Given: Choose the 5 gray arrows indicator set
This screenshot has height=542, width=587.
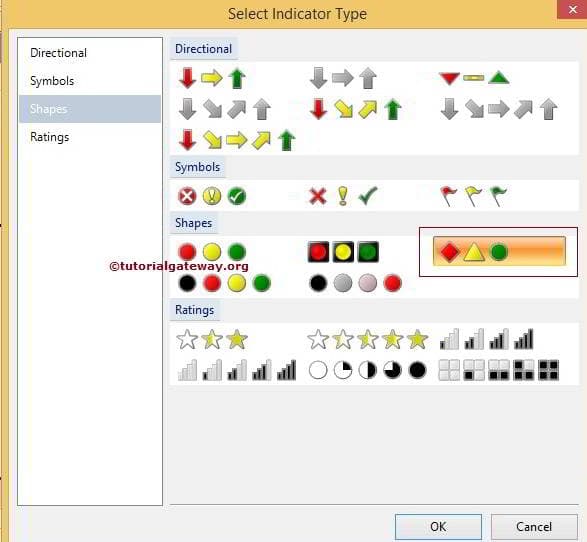Looking at the screenshot, I should point(499,109).
